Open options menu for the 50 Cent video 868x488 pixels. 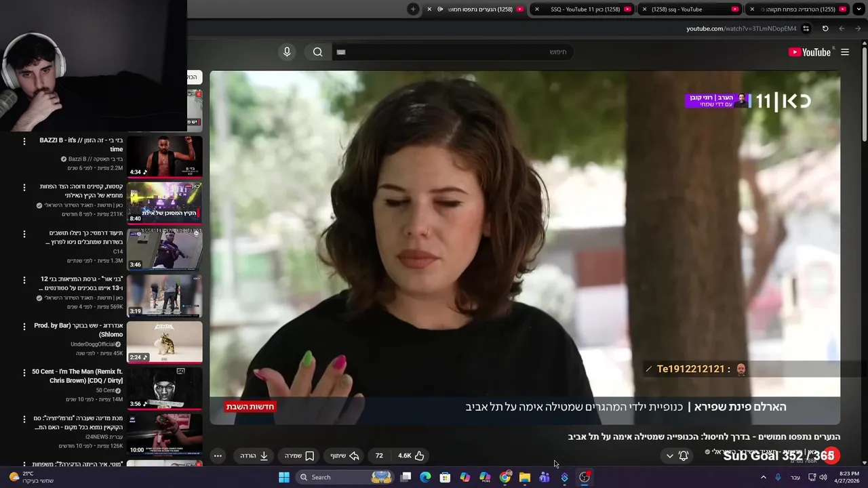pyautogui.click(x=24, y=373)
